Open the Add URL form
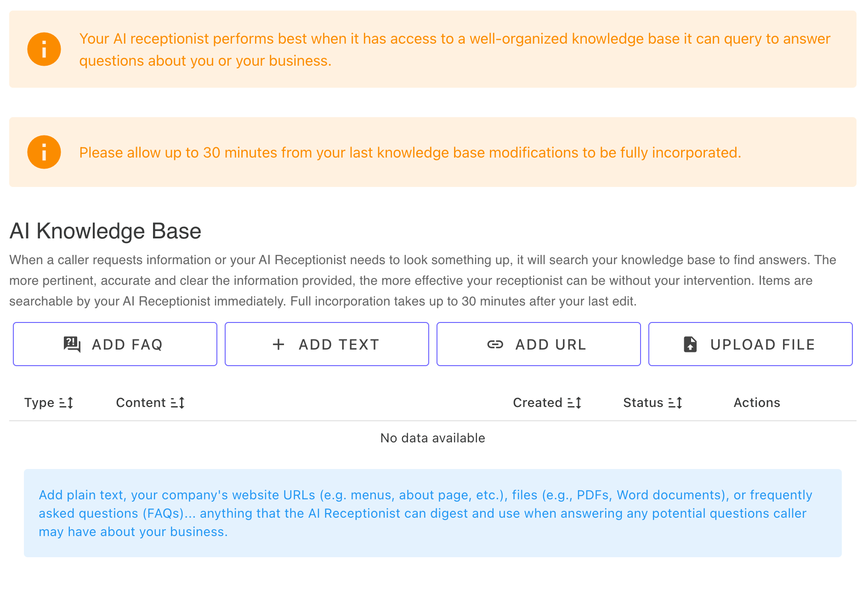868x599 pixels. 539,344
